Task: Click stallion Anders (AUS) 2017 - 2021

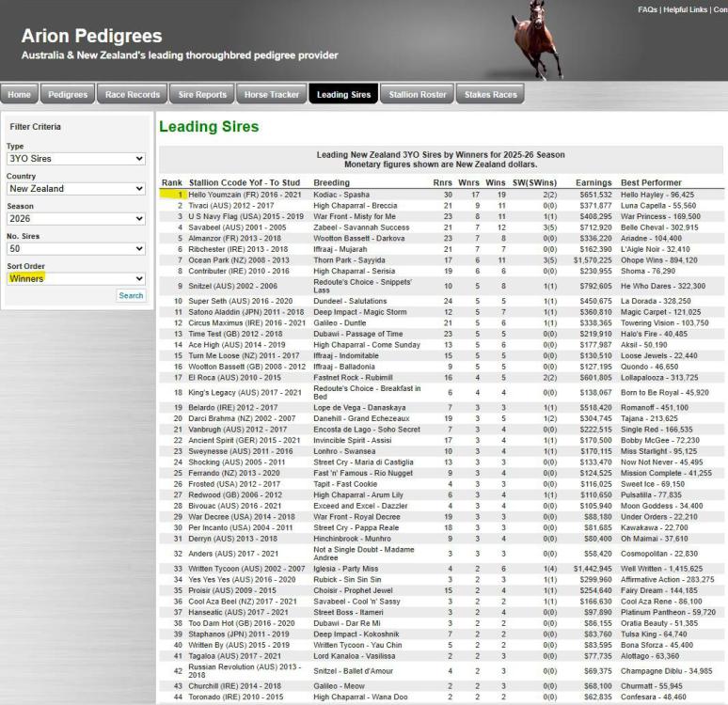Action: [233, 554]
